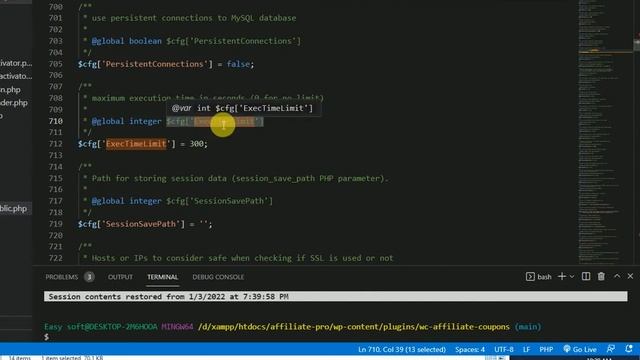640x360 pixels.
Task: Click the highlighted 'ExecTimeLimit' on line 712
Action: [136, 144]
